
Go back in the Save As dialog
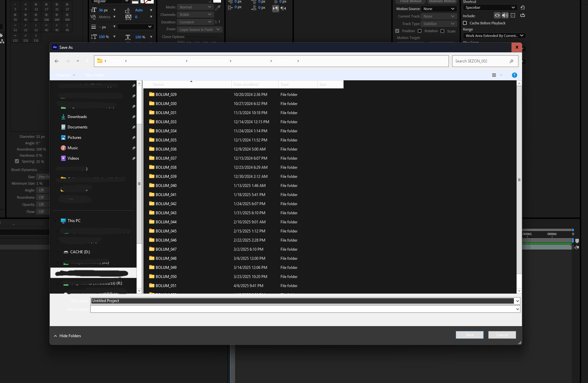[x=57, y=61]
